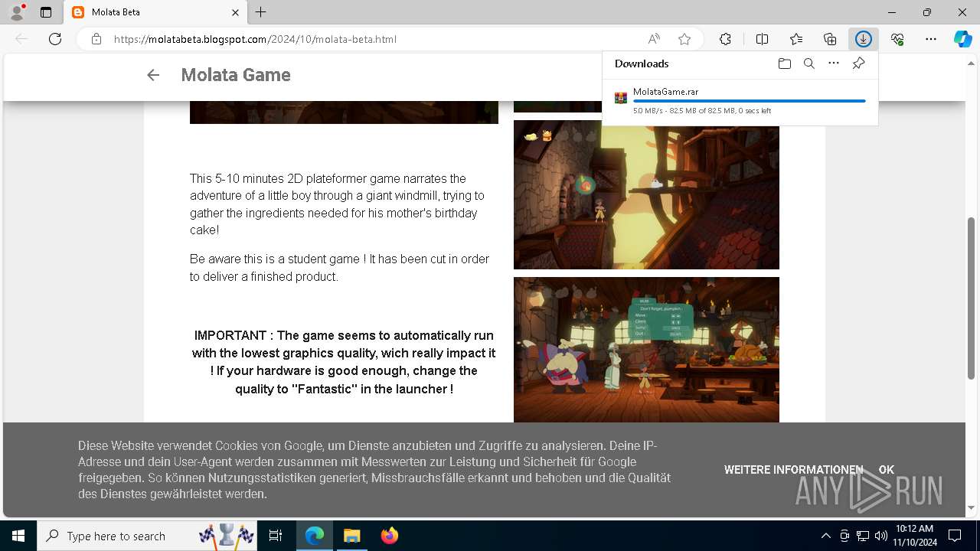Reload the current page

55,39
